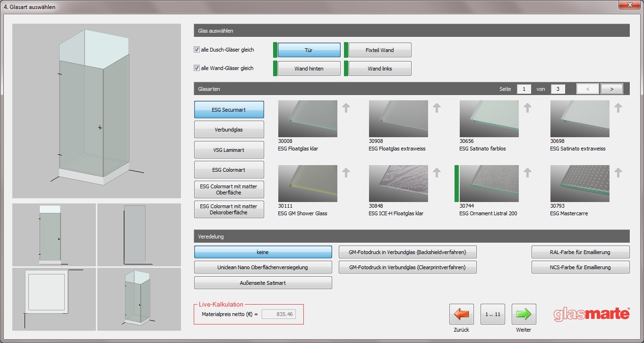Click up arrow beside ESG ICE-H Floatglas klar
The width and height of the screenshot is (644, 343).
tap(437, 173)
